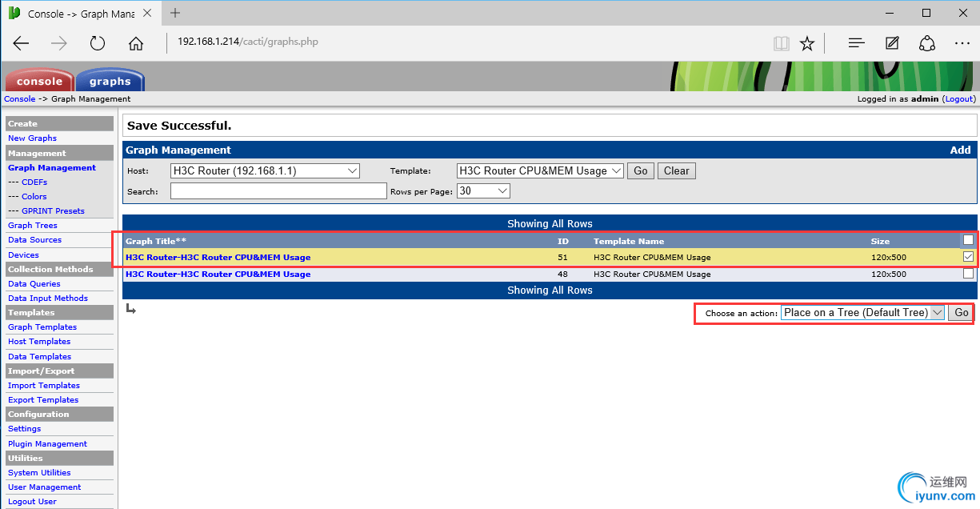Click the browser forward arrow

59,43
